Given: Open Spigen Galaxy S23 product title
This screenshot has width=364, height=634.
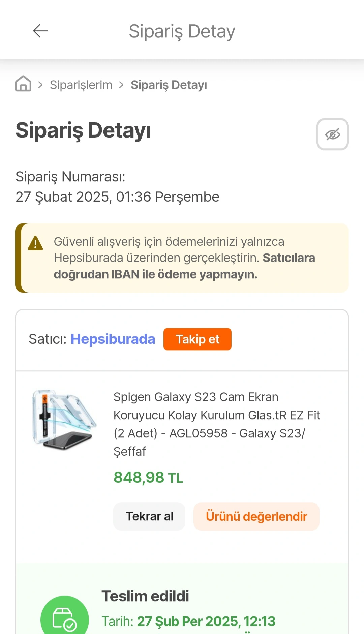Looking at the screenshot, I should 217,424.
